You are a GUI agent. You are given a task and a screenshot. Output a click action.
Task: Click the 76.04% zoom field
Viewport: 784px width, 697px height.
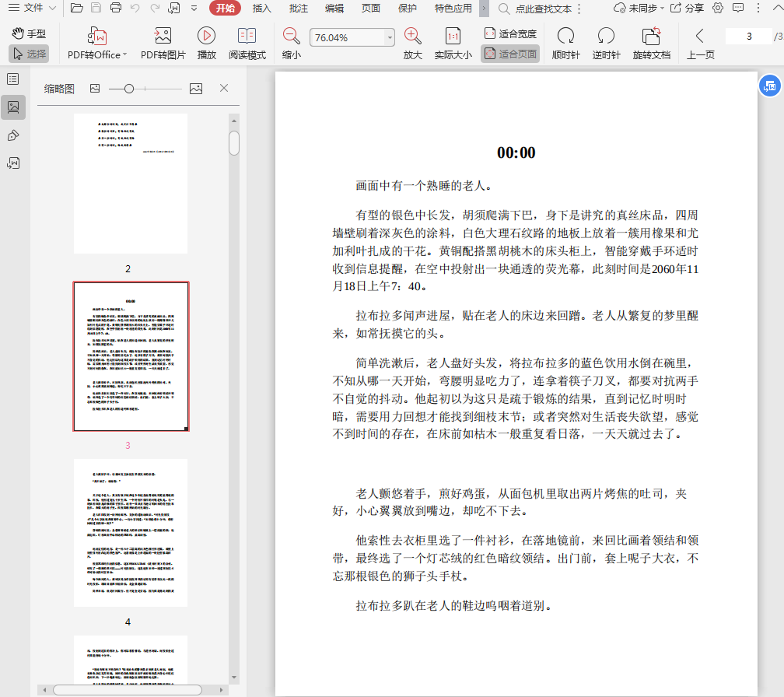point(347,37)
